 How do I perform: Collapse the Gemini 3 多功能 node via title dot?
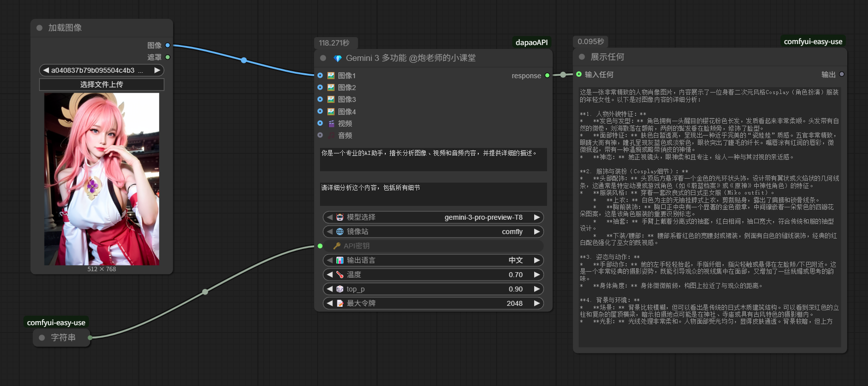[x=323, y=58]
